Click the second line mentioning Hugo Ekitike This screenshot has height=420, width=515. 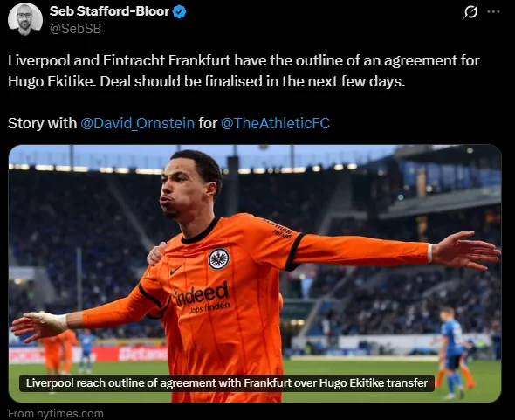click(207, 81)
